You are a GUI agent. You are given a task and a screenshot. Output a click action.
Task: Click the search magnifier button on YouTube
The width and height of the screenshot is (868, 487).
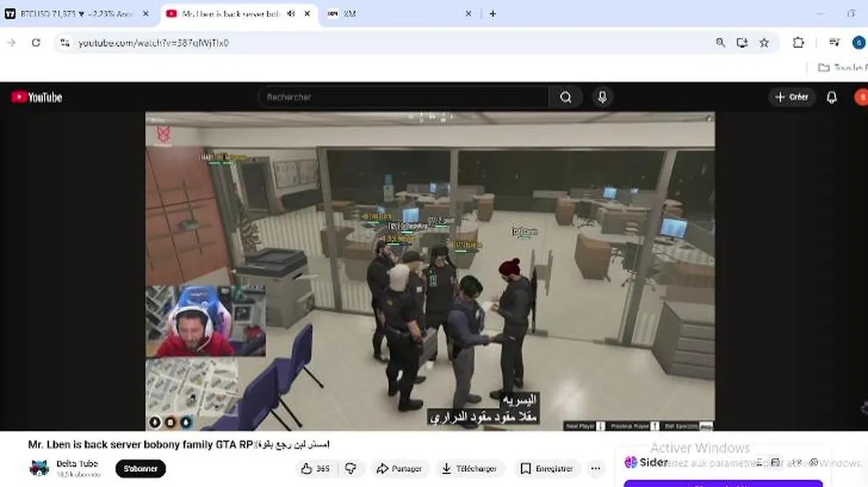click(566, 97)
